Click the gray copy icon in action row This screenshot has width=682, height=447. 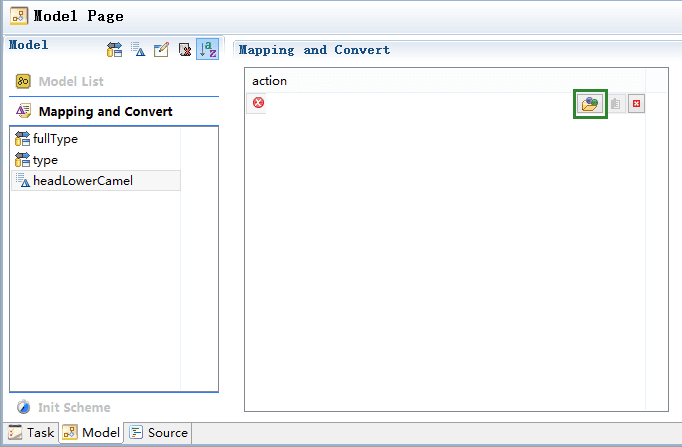[x=615, y=104]
